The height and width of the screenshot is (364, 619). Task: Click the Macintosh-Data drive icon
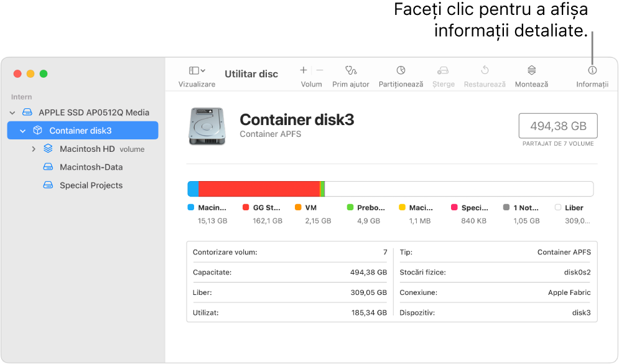click(x=48, y=167)
